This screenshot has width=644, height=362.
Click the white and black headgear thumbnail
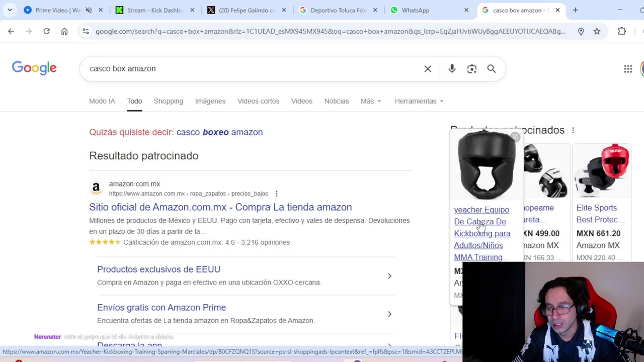tap(546, 171)
